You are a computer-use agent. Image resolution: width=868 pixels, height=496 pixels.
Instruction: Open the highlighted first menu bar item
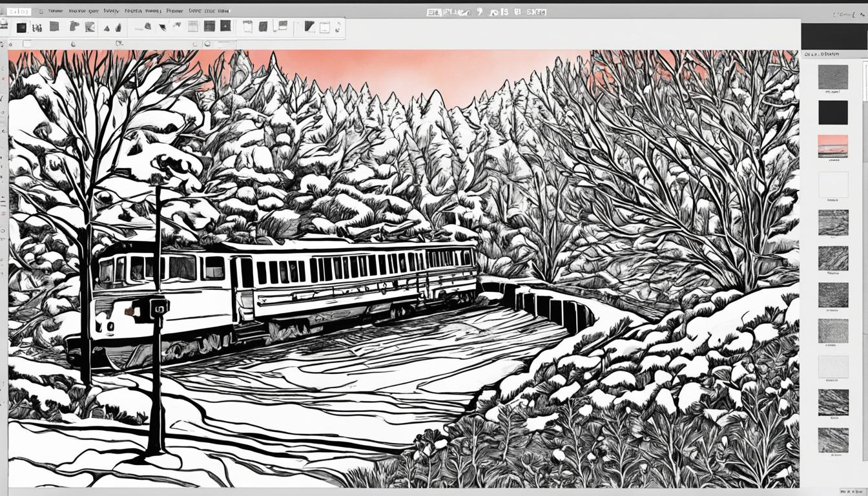coord(19,11)
